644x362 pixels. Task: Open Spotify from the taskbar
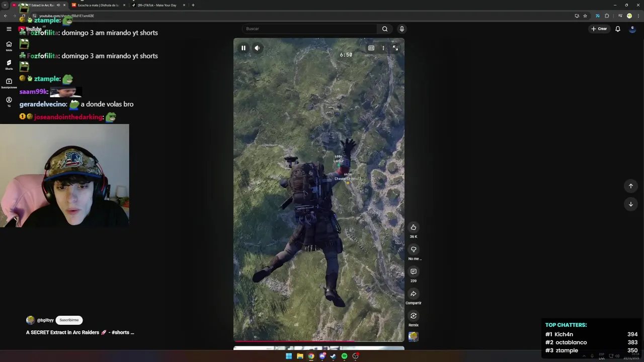344,356
